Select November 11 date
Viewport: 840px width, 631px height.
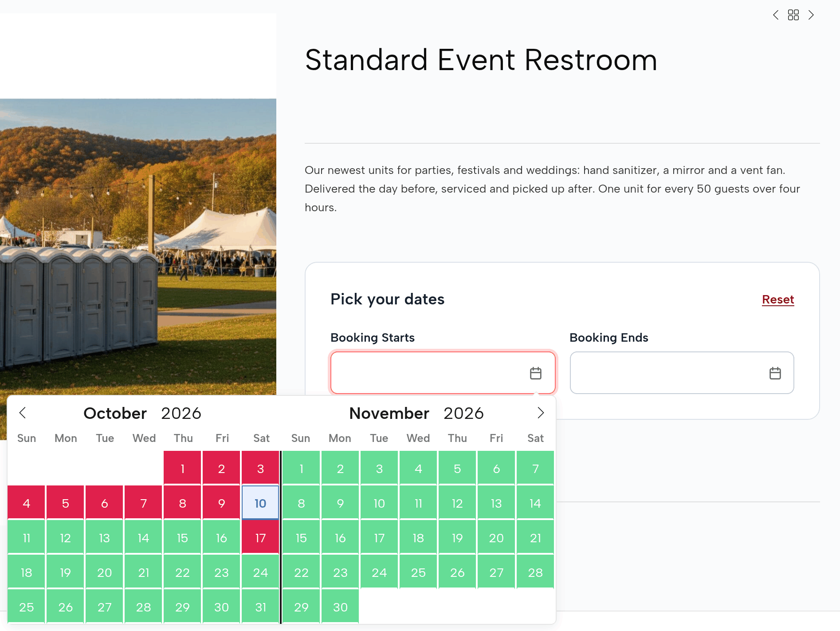pos(418,503)
